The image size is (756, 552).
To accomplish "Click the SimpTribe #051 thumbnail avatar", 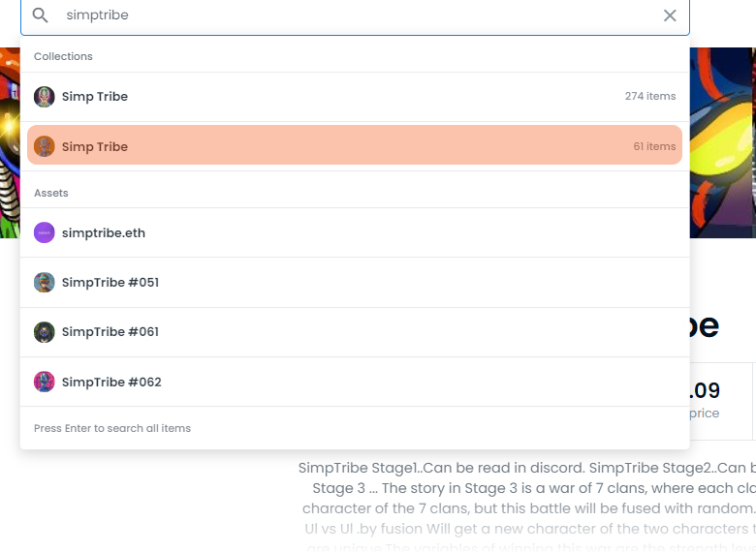I will coord(44,282).
